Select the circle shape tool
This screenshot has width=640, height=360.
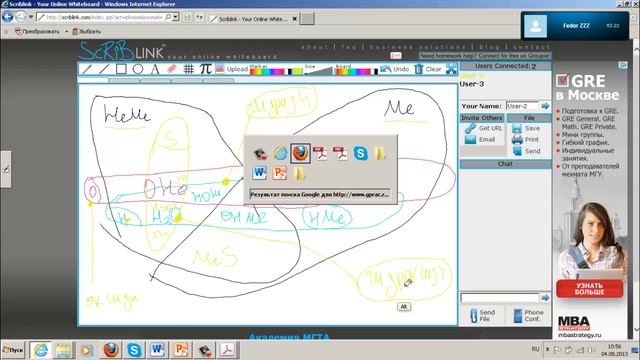tap(138, 69)
